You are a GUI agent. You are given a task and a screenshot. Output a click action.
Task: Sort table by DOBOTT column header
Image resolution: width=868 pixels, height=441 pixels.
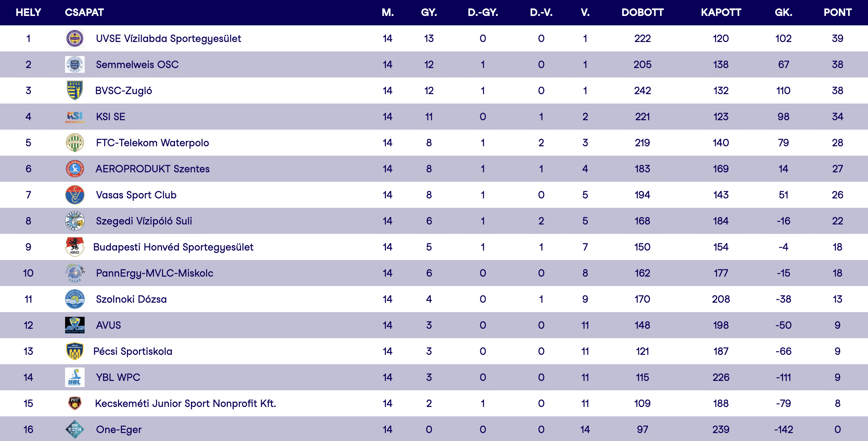click(x=642, y=12)
